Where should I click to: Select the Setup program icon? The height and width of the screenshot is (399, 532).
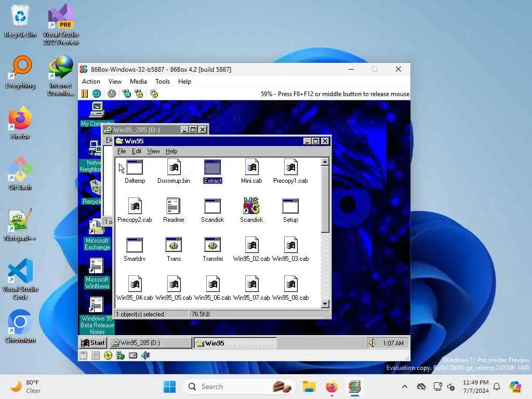tap(290, 210)
